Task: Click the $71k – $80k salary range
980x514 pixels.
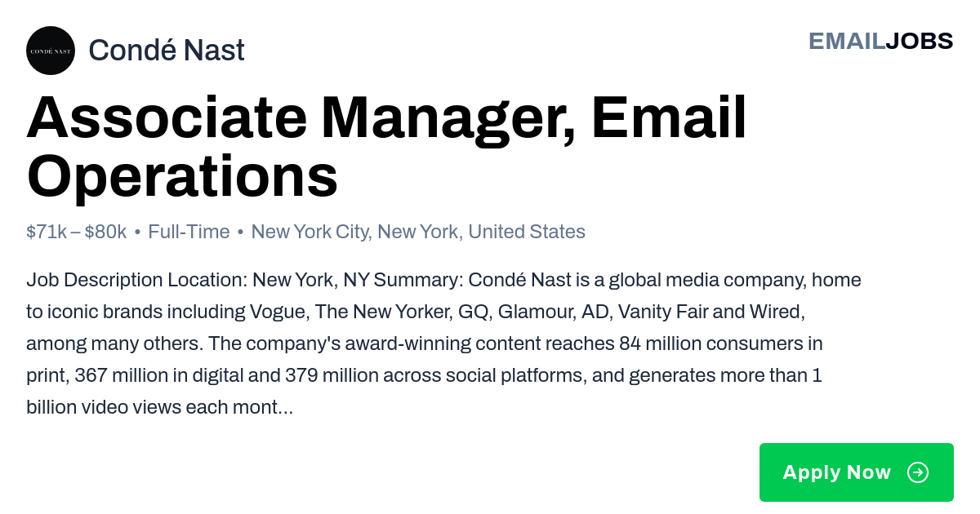Action: [77, 232]
